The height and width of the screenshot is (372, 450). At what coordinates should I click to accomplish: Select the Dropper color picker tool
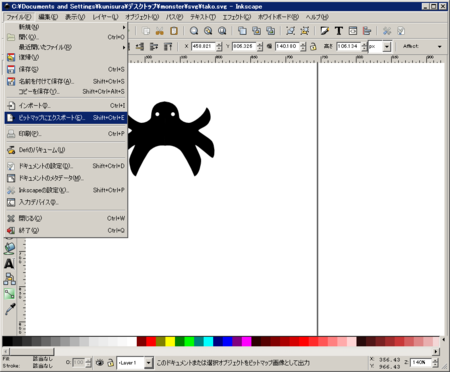pos(9,309)
